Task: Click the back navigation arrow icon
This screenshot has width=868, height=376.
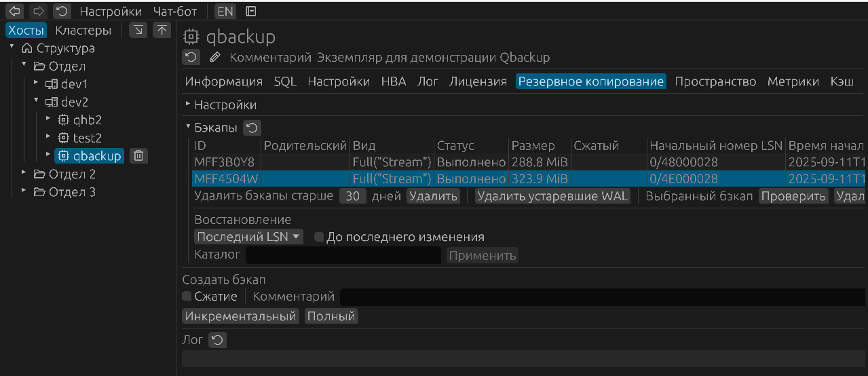Action: click(x=14, y=12)
